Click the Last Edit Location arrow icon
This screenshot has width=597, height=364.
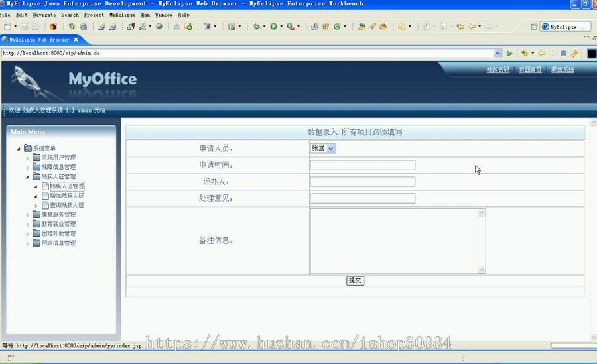click(460, 27)
